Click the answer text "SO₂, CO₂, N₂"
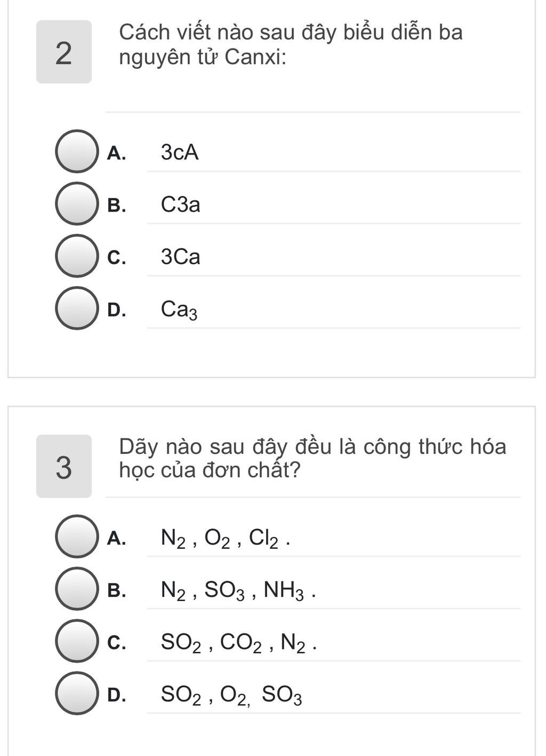Image resolution: width=546 pixels, height=756 pixels. pos(239,643)
